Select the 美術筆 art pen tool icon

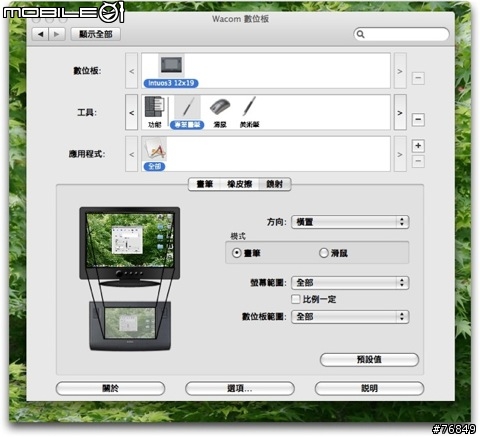coord(249,107)
